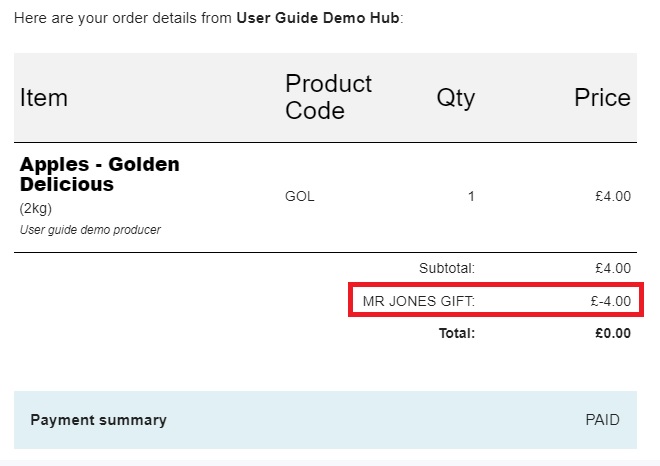660x466 pixels.
Task: Click the Qty column header
Action: pyautogui.click(x=455, y=97)
